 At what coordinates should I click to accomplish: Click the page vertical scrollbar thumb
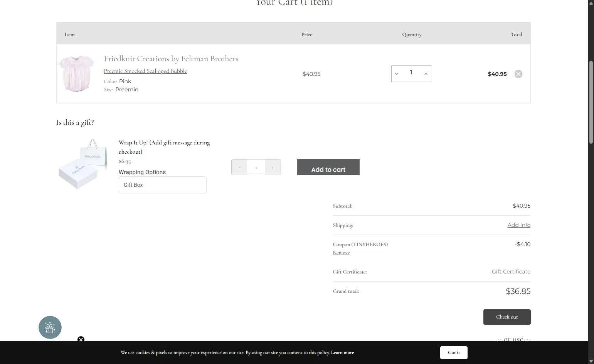point(591,102)
